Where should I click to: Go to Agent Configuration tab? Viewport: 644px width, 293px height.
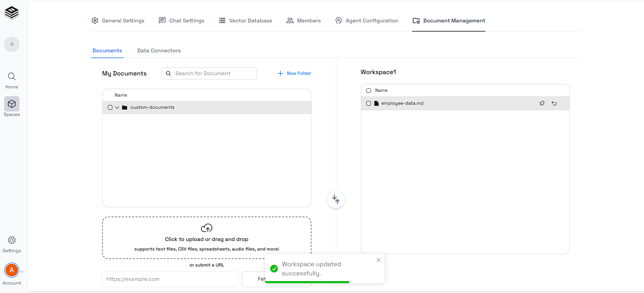click(367, 21)
